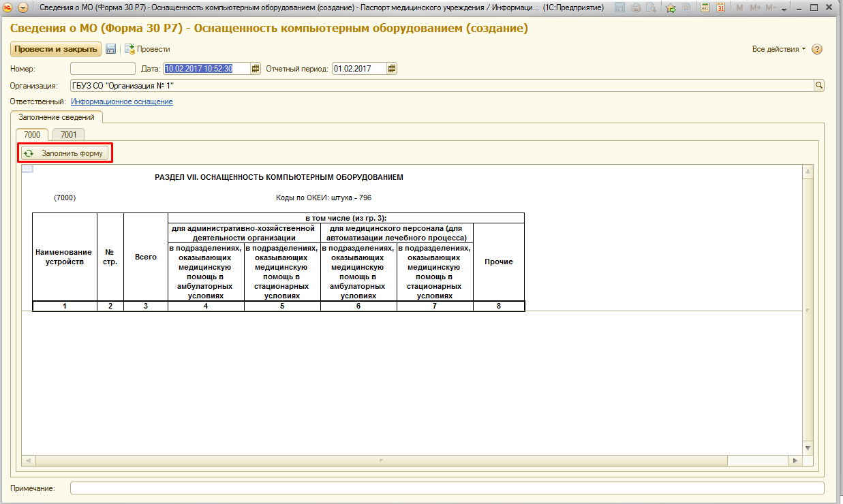Viewport: 843px width, 504px height.
Task: Switch to the 7001 tab
Action: (x=69, y=135)
